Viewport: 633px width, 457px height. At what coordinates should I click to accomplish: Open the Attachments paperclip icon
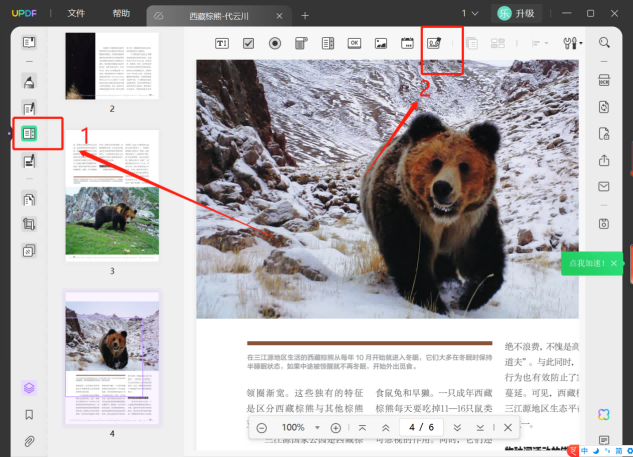29,441
